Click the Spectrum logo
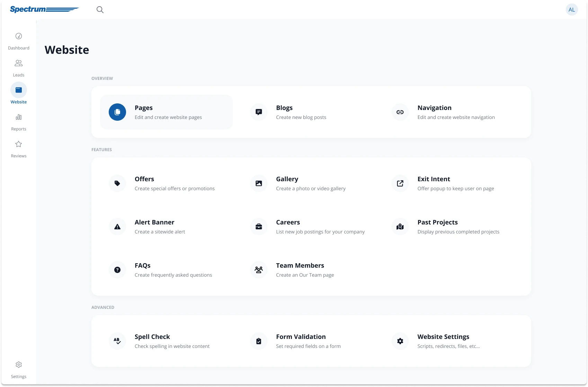The height and width of the screenshot is (387, 588). [x=44, y=9]
